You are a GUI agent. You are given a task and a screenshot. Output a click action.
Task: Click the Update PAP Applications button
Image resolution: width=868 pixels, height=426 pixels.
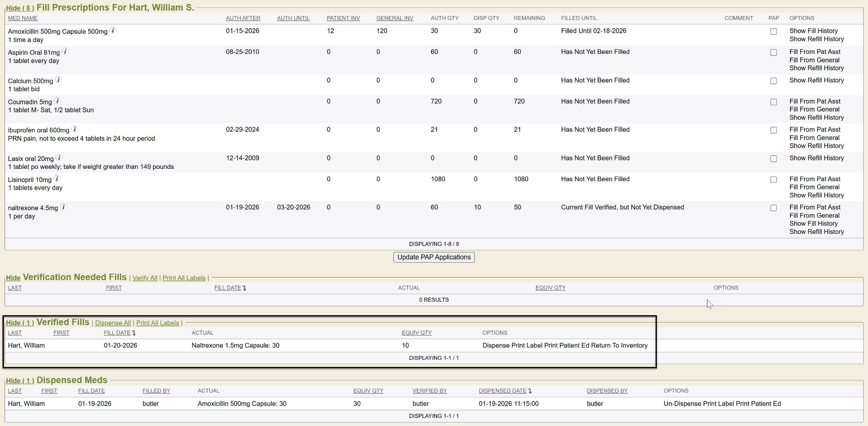[434, 257]
